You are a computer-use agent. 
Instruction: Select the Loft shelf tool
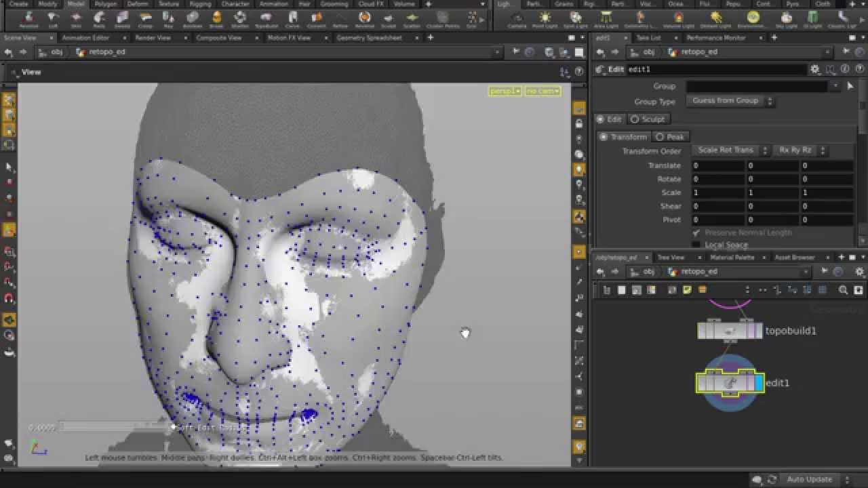(52, 19)
